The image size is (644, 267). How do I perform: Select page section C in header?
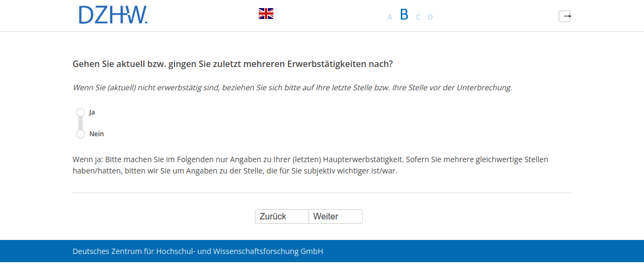418,17
